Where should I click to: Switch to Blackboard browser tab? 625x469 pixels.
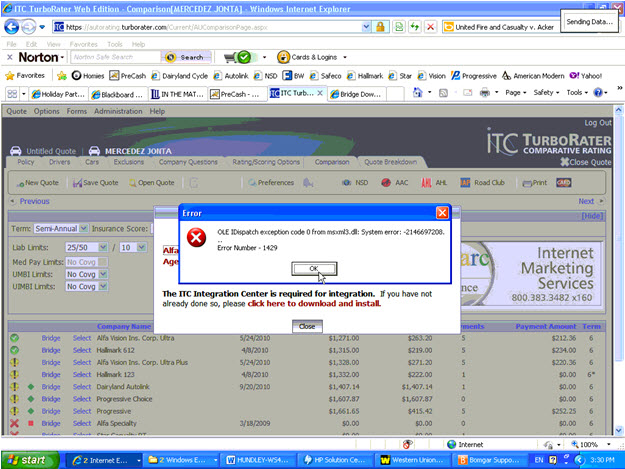pyautogui.click(x=118, y=94)
